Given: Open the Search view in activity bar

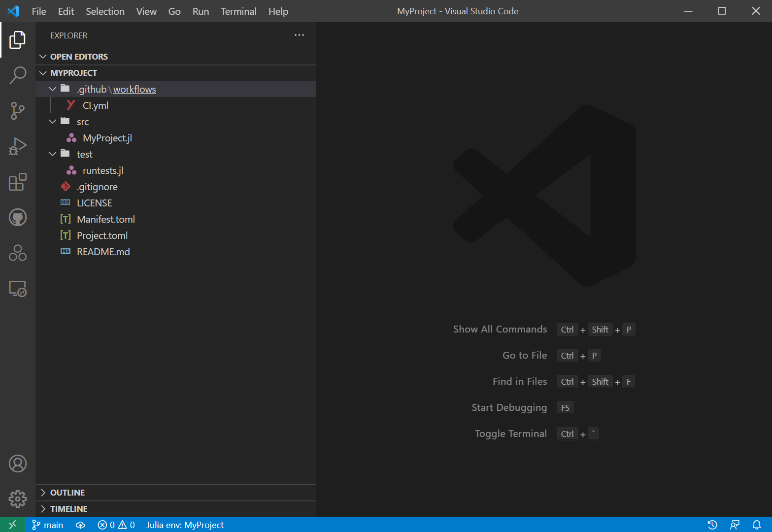Looking at the screenshot, I should click(18, 75).
